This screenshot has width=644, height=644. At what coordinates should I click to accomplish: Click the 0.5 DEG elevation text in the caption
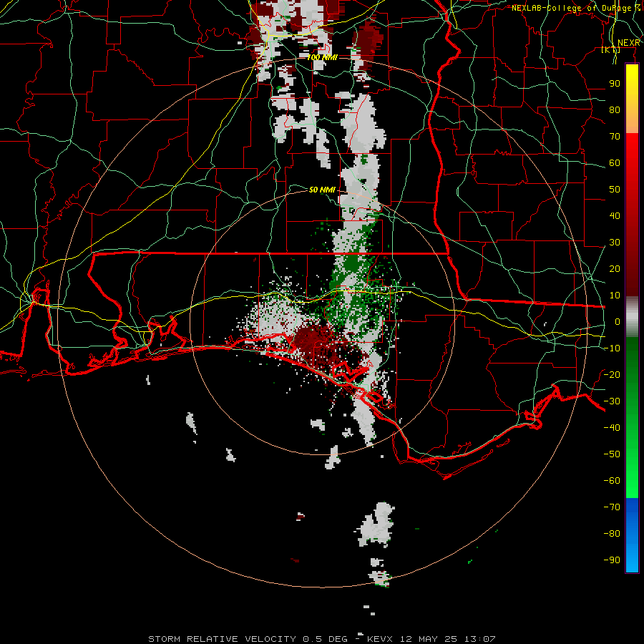point(326,639)
